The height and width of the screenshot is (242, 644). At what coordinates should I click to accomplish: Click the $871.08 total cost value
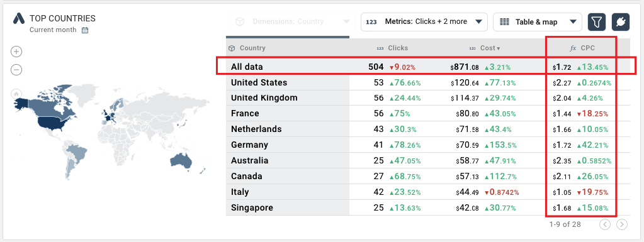tap(465, 67)
